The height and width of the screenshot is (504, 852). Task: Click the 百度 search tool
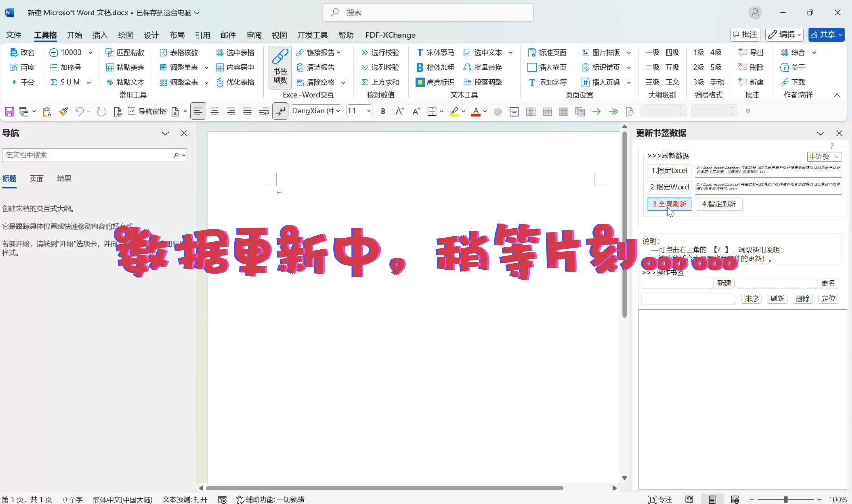[22, 67]
